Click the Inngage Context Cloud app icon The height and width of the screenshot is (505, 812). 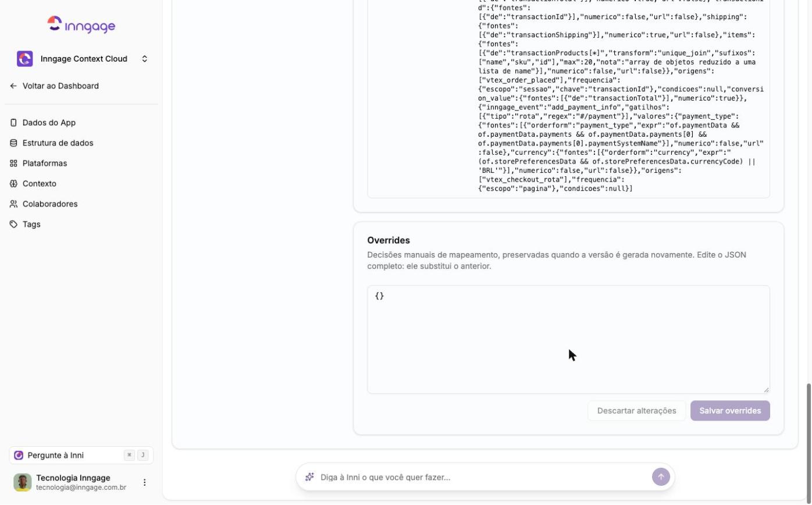[x=25, y=59]
